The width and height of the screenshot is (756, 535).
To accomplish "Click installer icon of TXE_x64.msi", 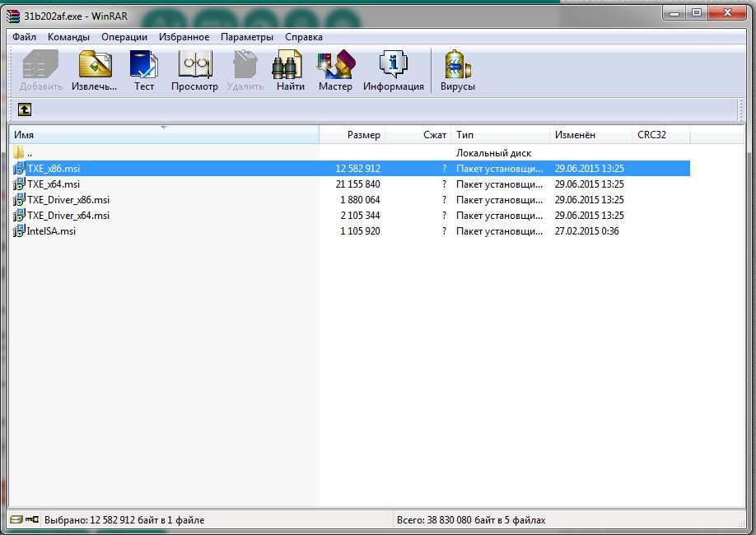I will click(19, 184).
